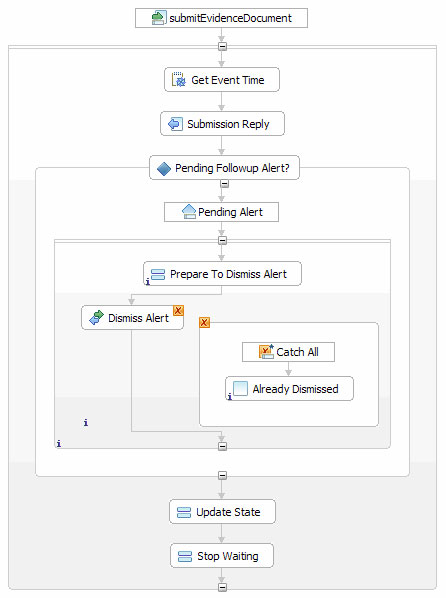
Task: Click the submitEvidenceDocument receive icon
Action: [158, 18]
